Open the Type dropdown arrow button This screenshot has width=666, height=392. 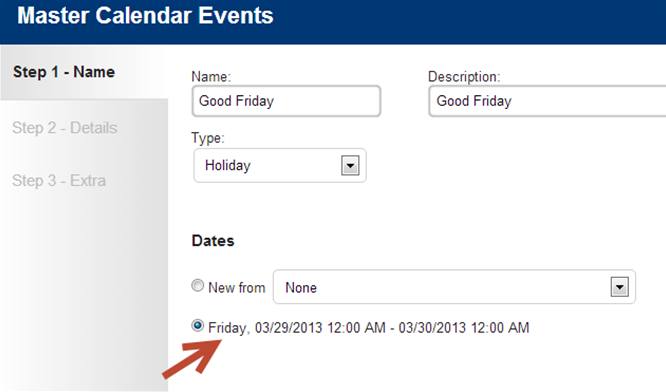(x=350, y=165)
